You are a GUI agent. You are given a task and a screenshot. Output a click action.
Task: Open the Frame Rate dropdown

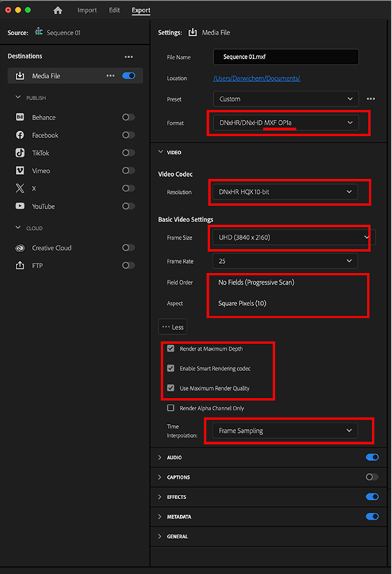(285, 261)
